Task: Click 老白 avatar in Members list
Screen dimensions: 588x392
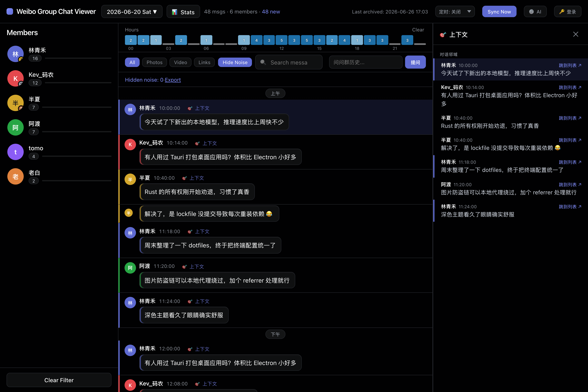Action: (16, 176)
